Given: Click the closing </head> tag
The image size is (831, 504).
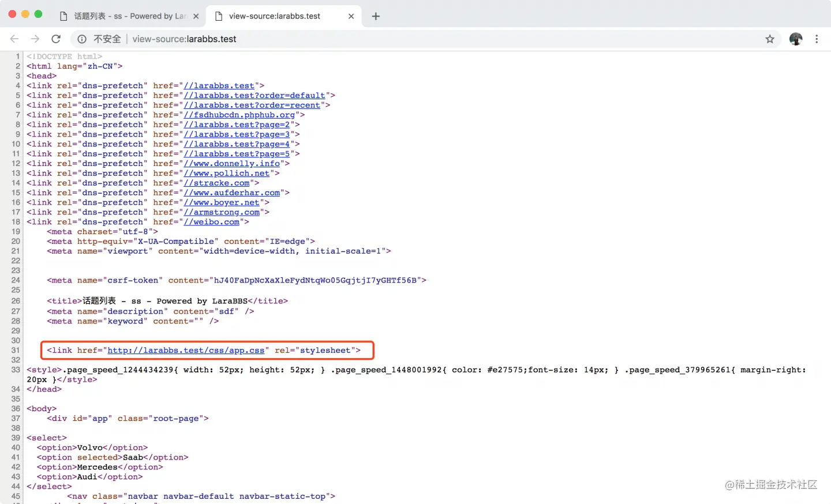Looking at the screenshot, I should (x=44, y=389).
